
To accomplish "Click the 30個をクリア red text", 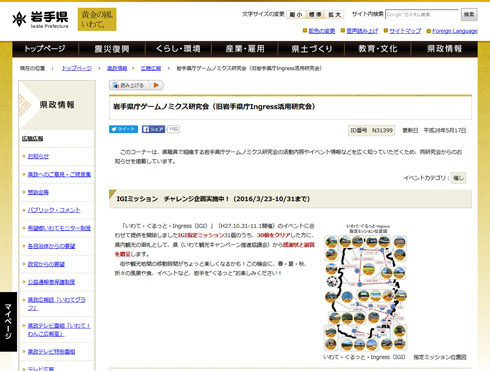I will pos(273,235).
